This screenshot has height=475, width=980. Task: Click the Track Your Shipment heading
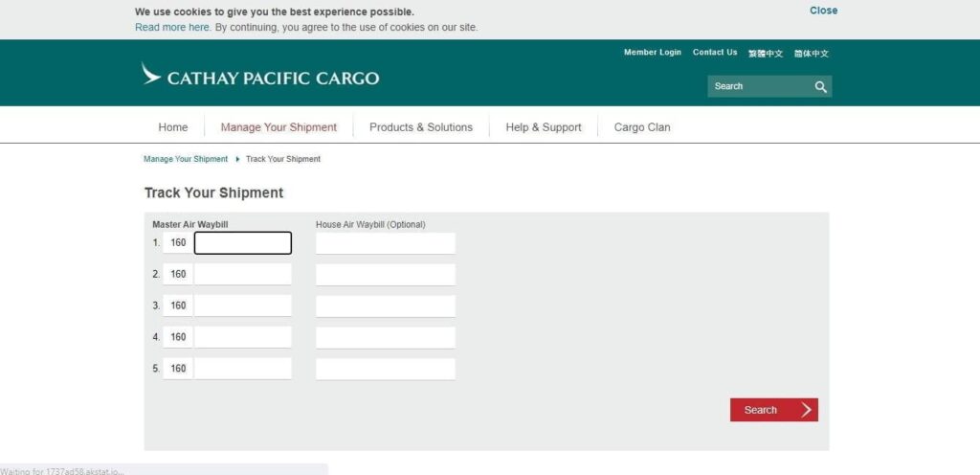pos(213,192)
